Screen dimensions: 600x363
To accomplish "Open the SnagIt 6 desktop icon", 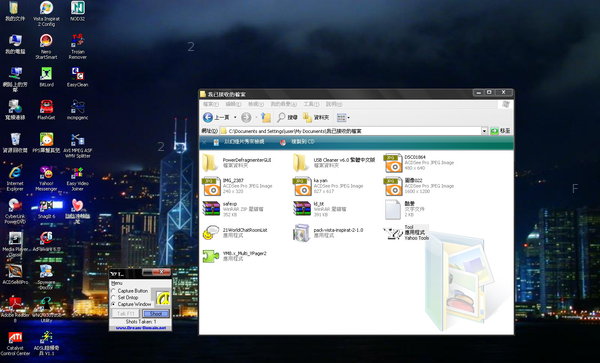I will (x=46, y=209).
